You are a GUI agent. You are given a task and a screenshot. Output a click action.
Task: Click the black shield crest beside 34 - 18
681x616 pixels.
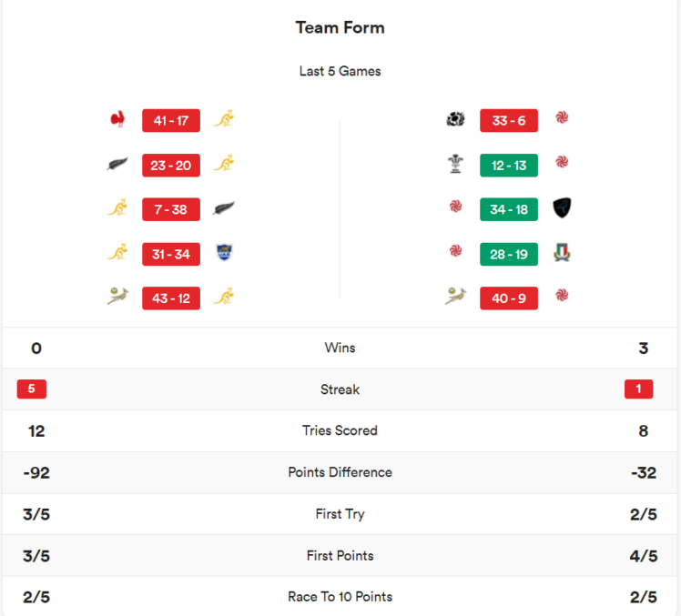click(563, 208)
